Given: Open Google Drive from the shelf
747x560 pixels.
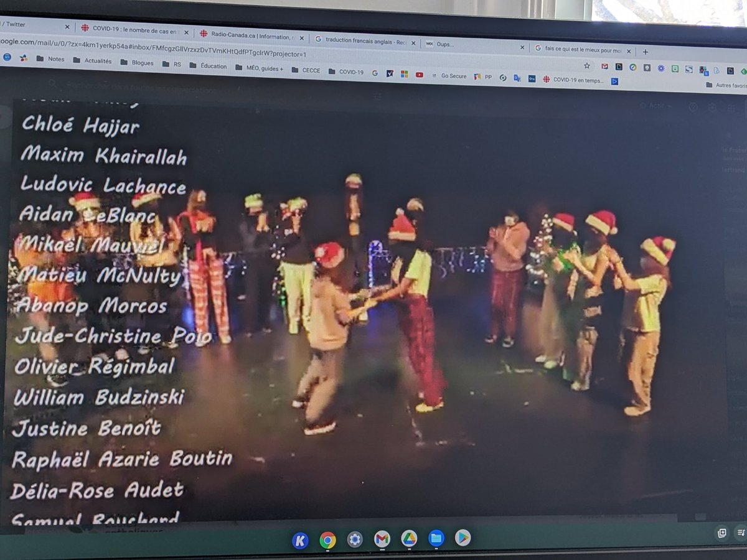Looking at the screenshot, I should [409, 538].
